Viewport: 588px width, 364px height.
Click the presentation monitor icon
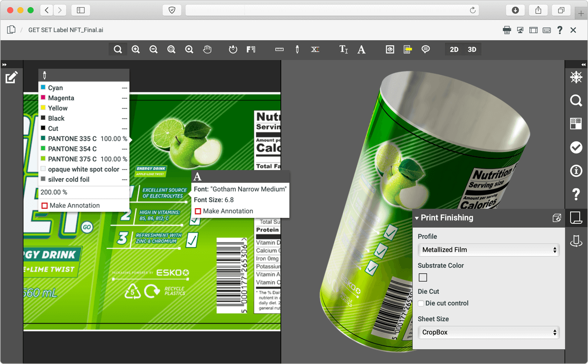tap(520, 31)
